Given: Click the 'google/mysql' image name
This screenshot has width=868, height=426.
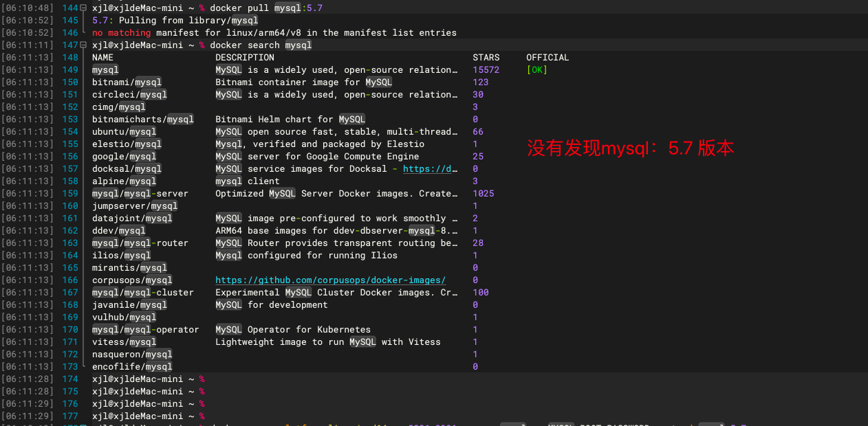Looking at the screenshot, I should point(124,157).
